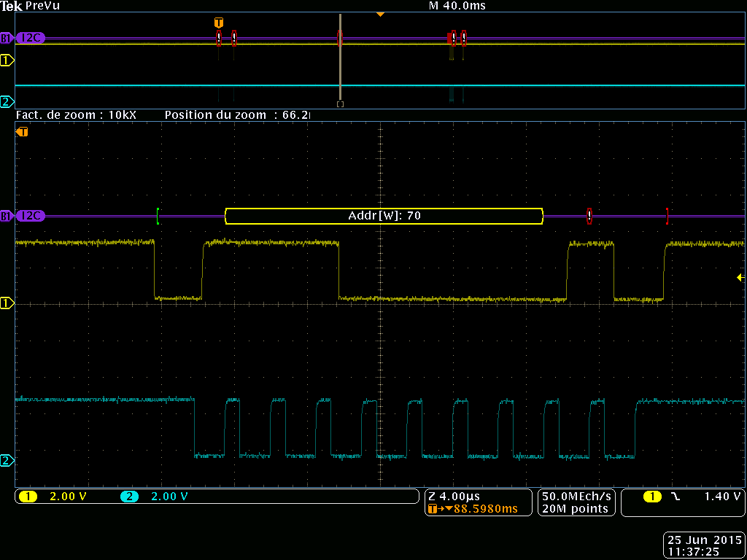Click the Tek logo
Screen dimensions: 747x560
12,6
